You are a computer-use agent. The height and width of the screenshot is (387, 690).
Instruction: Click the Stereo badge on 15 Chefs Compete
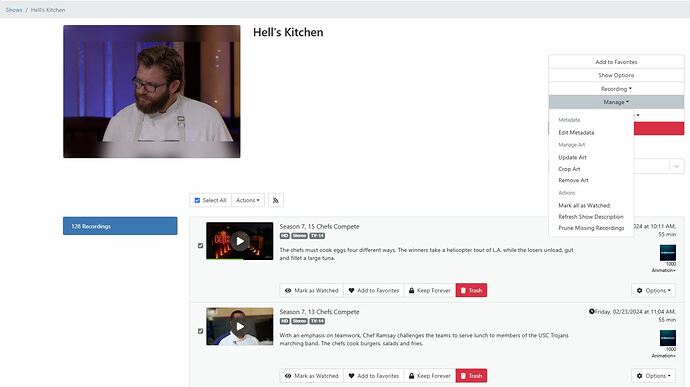tap(299, 236)
